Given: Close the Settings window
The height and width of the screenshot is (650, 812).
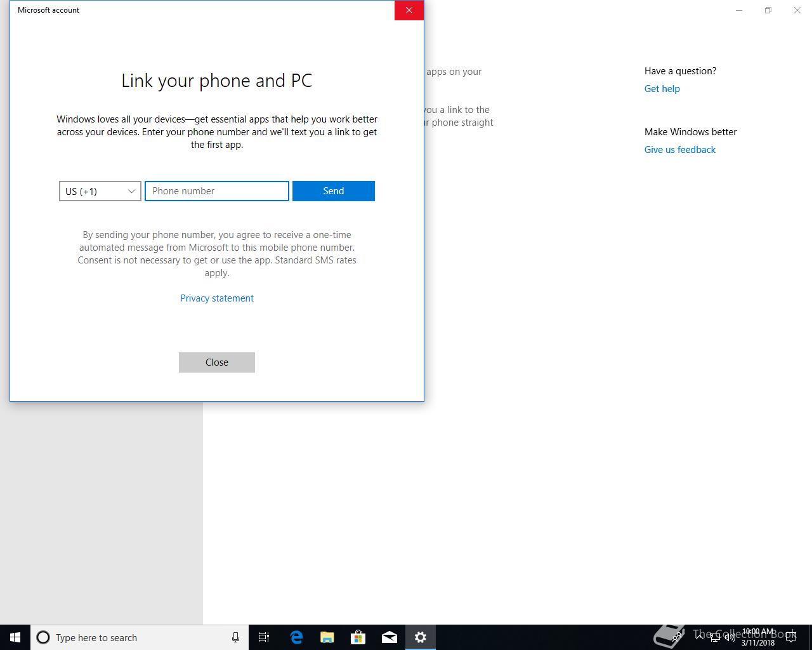Looking at the screenshot, I should tap(797, 10).
